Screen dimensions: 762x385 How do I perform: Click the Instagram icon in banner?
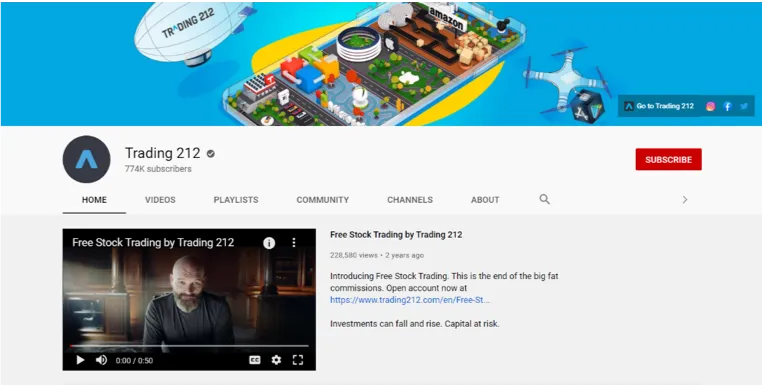coord(710,106)
